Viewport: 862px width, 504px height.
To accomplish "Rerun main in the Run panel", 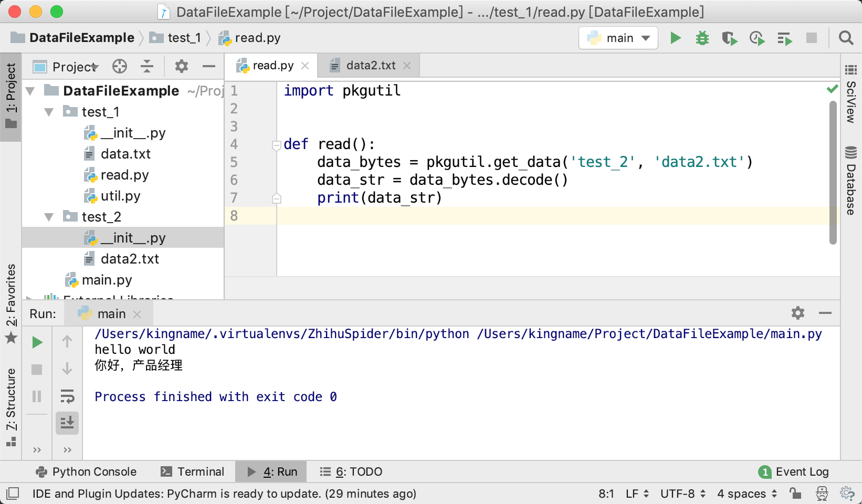I will (37, 342).
